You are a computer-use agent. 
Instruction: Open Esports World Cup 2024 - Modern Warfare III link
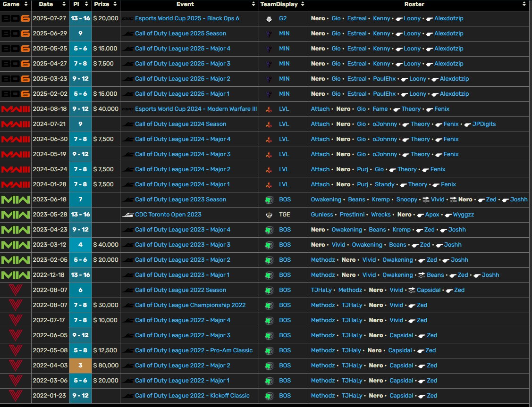(x=196, y=109)
